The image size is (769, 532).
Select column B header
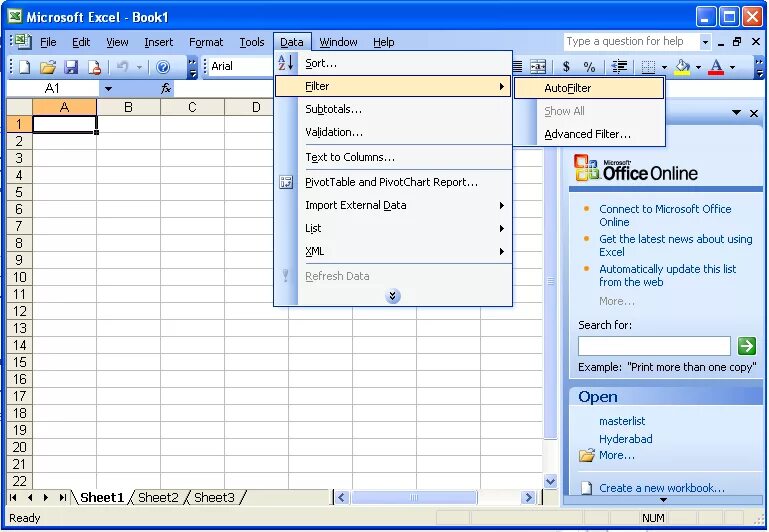[x=128, y=107]
